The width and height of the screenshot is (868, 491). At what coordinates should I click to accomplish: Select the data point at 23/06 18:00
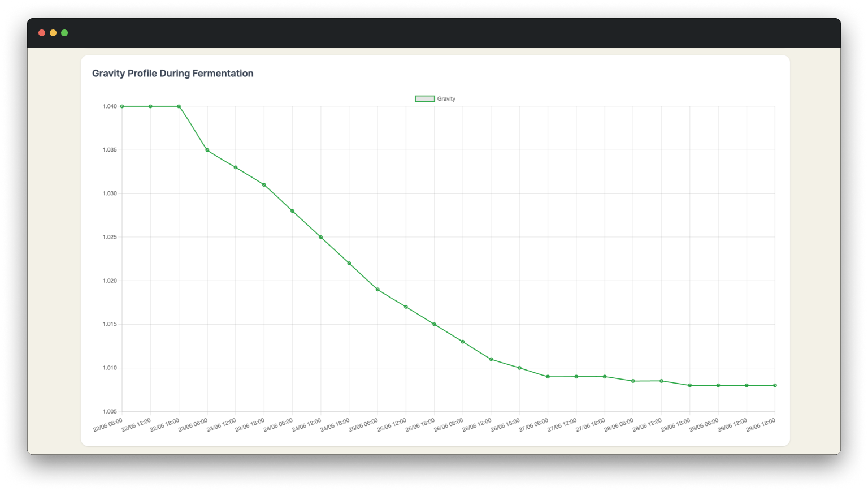coord(264,185)
